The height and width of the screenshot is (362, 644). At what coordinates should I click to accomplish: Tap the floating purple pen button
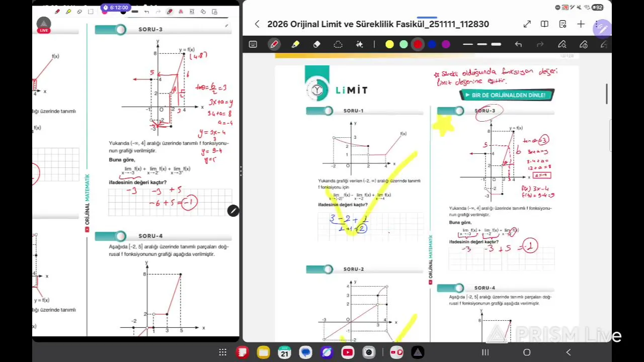[601, 29]
